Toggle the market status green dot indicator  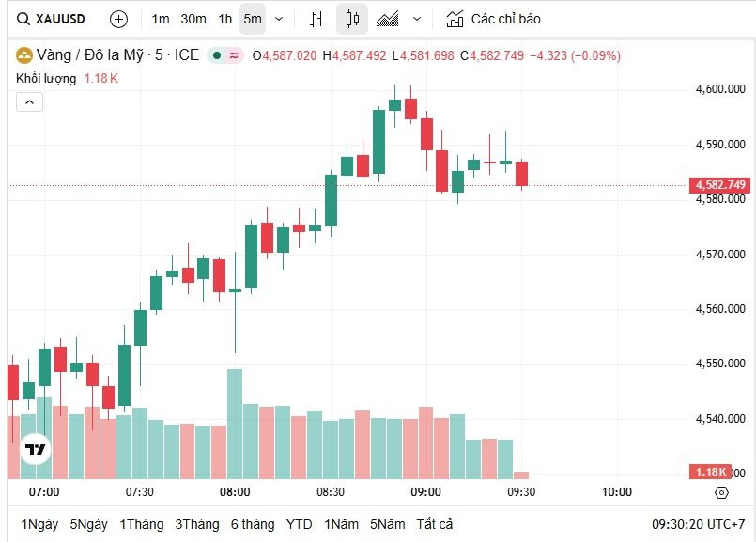click(x=217, y=56)
